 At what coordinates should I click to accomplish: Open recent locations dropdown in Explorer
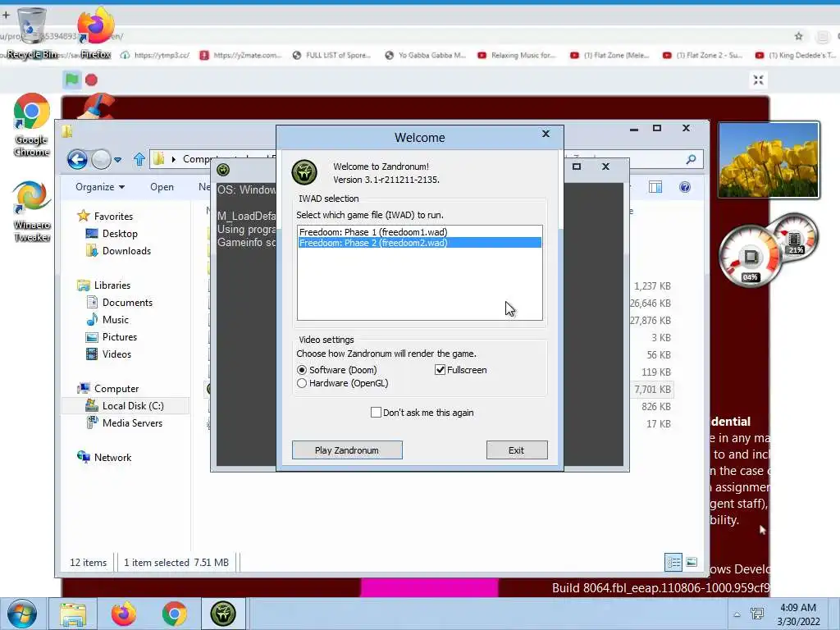(117, 160)
